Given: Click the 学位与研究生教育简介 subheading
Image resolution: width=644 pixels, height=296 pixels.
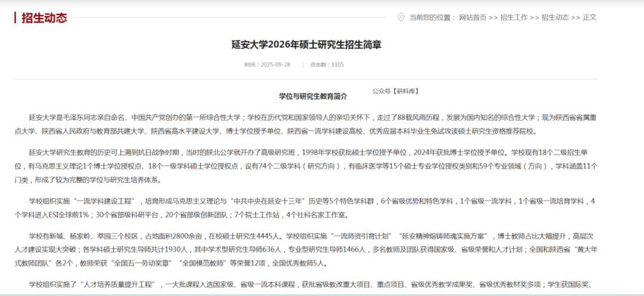Looking at the screenshot, I should coord(313,95).
